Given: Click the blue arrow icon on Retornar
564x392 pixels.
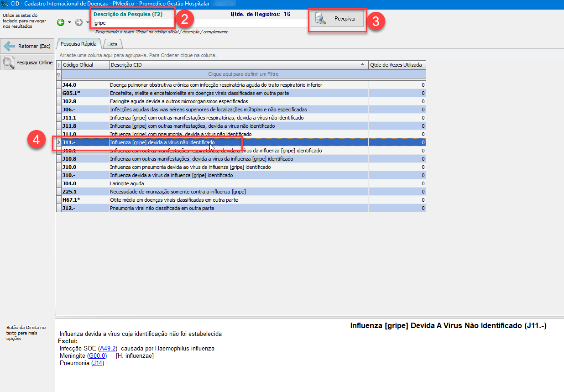Looking at the screenshot, I should pos(10,46).
